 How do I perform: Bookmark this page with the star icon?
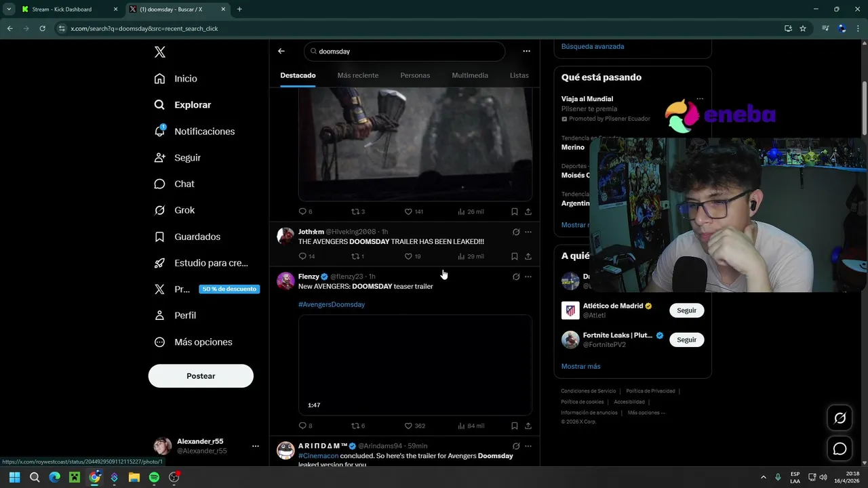803,28
